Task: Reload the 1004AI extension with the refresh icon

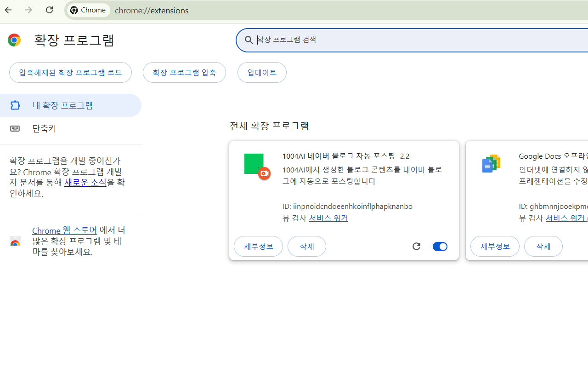Action: (416, 247)
